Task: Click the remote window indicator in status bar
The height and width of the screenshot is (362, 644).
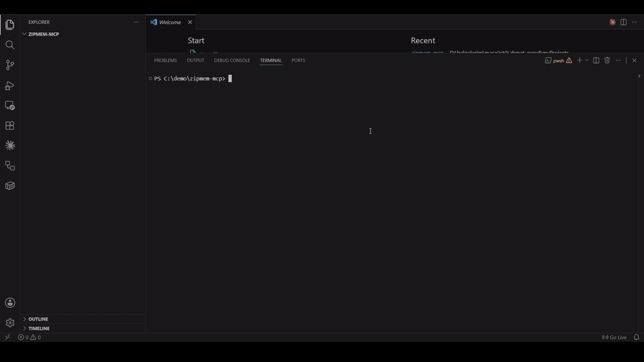Action: coord(7,337)
